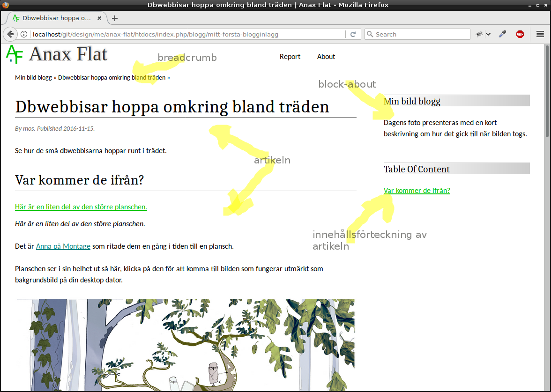Open green link Här är en liten del

(81, 207)
